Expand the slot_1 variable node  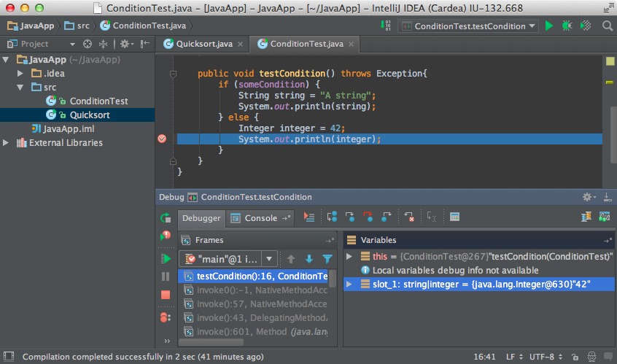pyautogui.click(x=349, y=284)
